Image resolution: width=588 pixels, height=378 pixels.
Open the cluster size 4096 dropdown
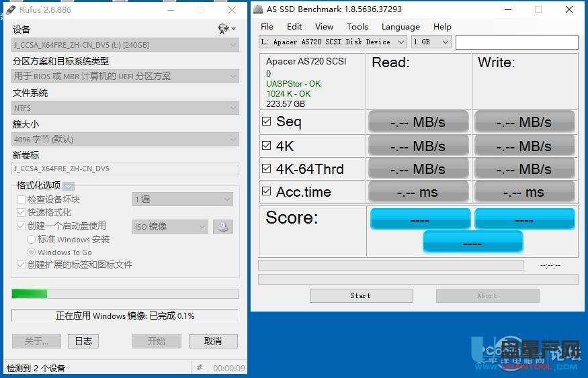(125, 140)
